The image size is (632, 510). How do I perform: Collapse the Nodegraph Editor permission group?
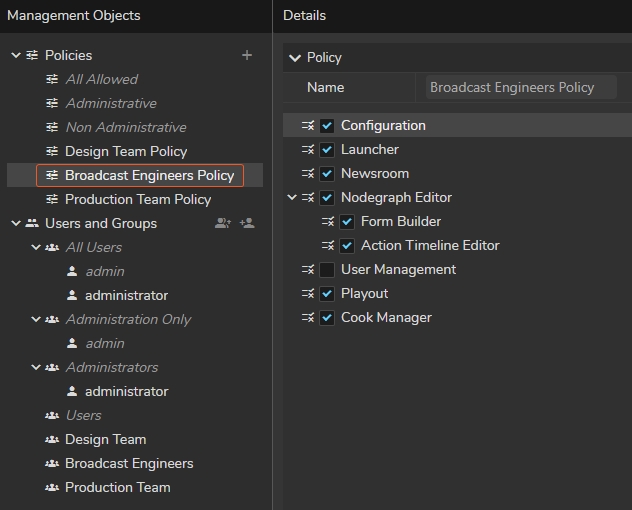coord(292,198)
